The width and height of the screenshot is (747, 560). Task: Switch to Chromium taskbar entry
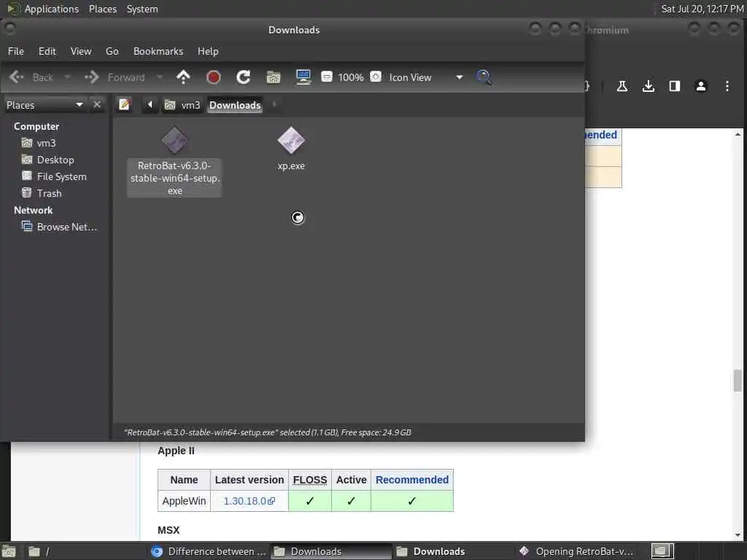click(x=209, y=551)
